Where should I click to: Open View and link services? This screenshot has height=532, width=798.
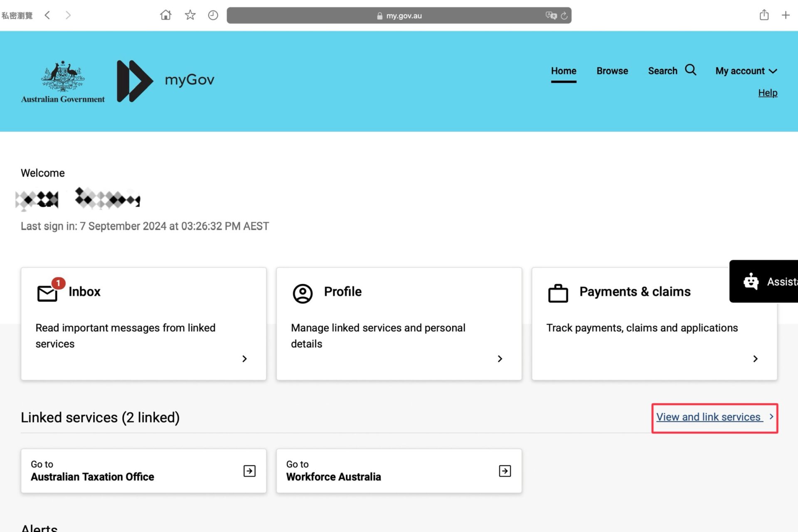pyautogui.click(x=709, y=417)
